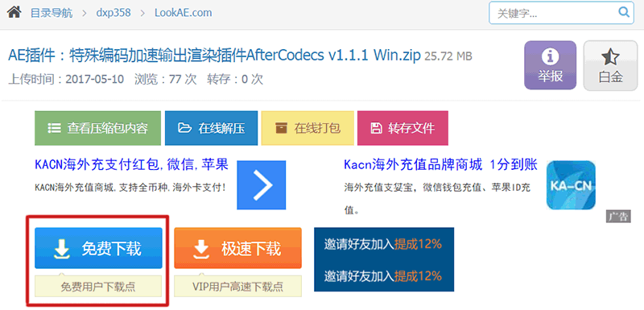Click the 在线解压 button
This screenshot has height=310, width=644.
pos(212,128)
